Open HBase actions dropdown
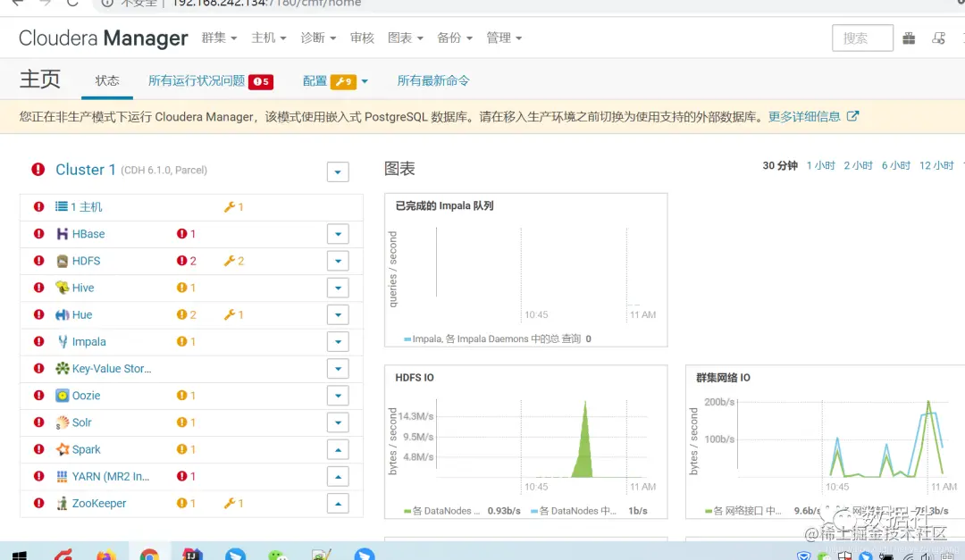 [338, 234]
